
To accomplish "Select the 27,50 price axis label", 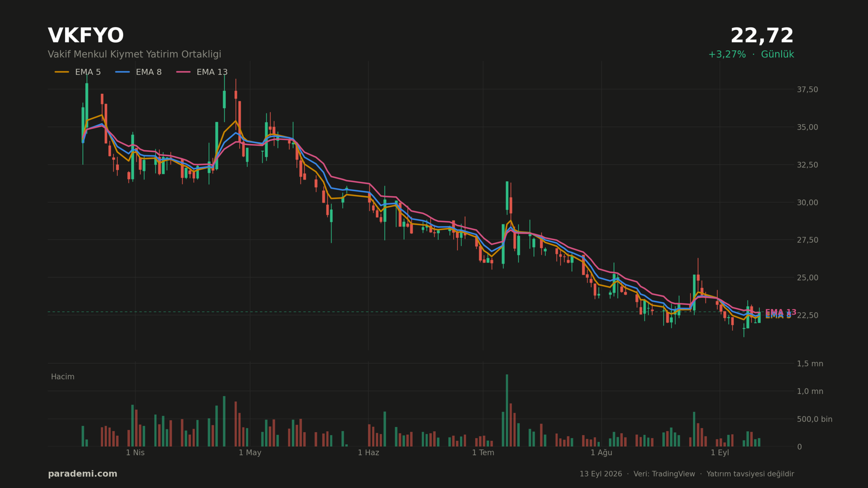I will (807, 240).
